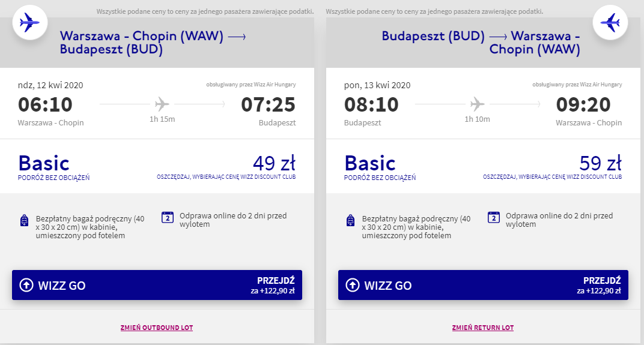Viewport: 644px width, 345px height.
Task: Click the outbound flight plane icon
Action: 29,24
